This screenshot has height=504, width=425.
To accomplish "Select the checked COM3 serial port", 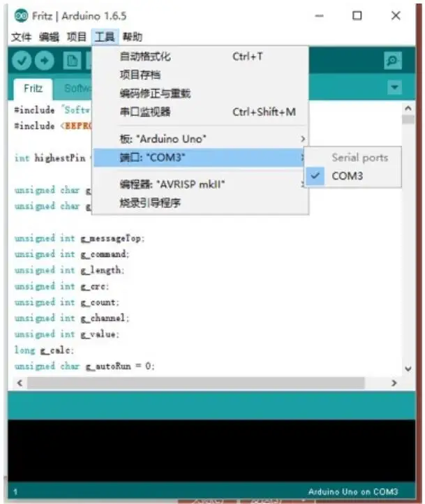I will 352,176.
